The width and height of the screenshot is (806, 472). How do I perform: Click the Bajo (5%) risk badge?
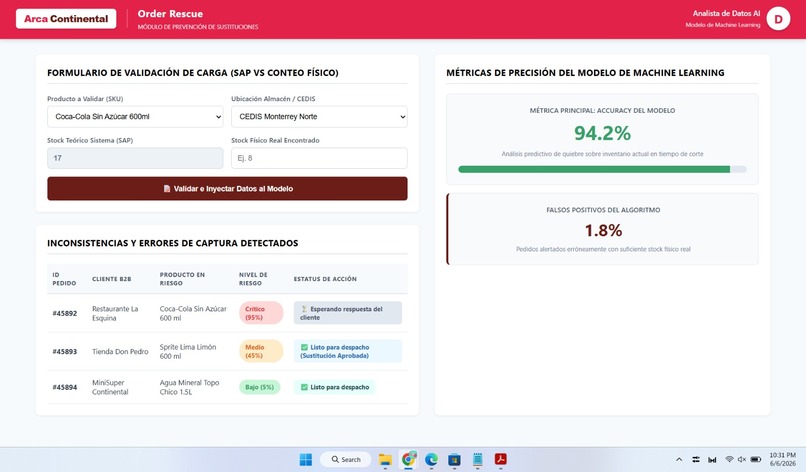click(x=260, y=387)
